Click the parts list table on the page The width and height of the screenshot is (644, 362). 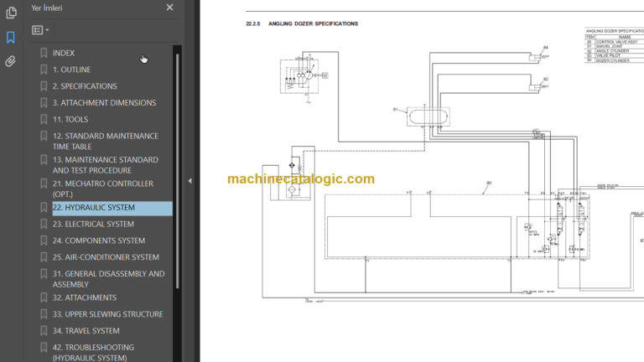click(x=614, y=45)
